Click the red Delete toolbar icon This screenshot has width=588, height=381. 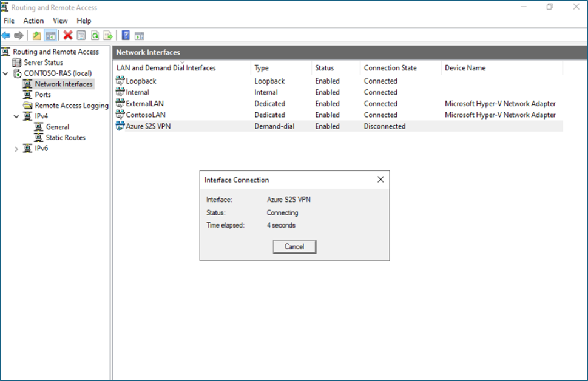tap(68, 35)
